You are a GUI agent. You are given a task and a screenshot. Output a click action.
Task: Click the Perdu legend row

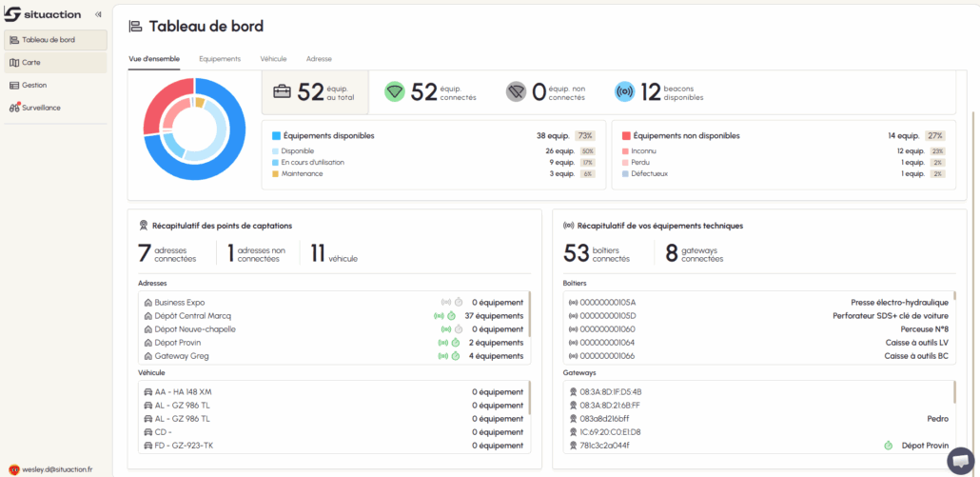784,163
